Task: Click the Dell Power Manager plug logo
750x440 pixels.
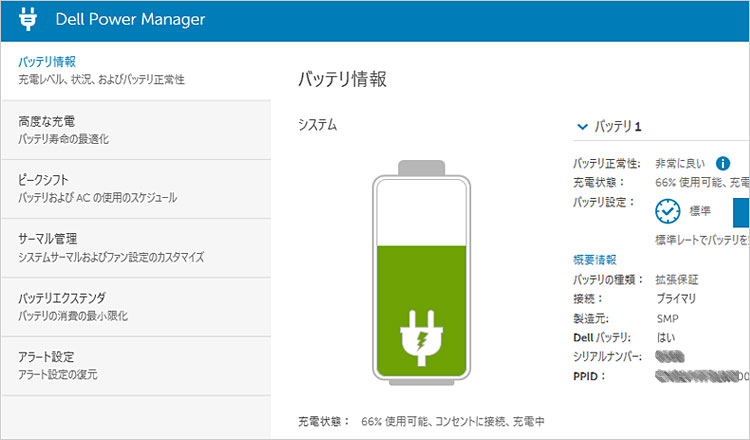Action: click(28, 19)
